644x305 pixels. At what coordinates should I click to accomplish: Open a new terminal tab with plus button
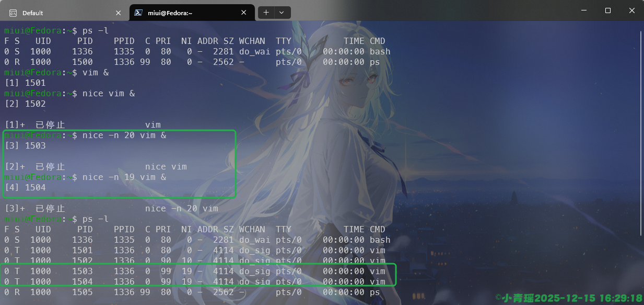266,13
